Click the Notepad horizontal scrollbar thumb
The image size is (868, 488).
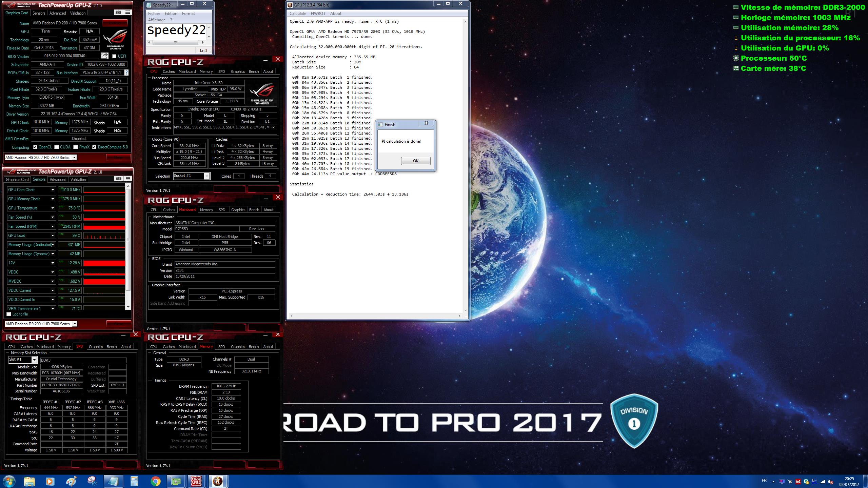point(175,42)
